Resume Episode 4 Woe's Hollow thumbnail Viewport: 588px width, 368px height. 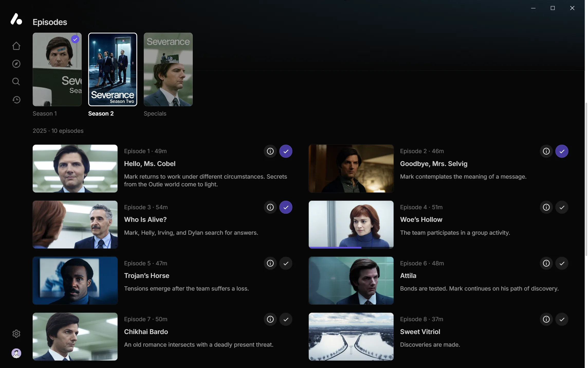click(351, 225)
